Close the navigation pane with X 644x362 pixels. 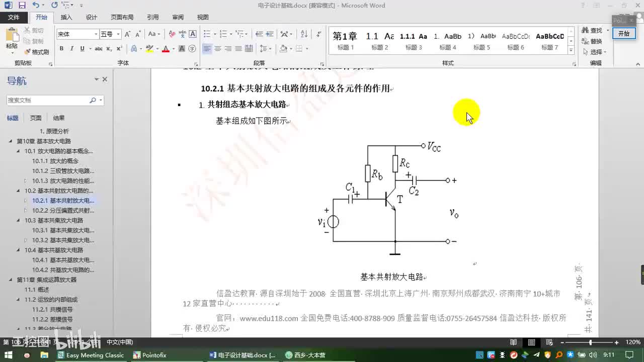(x=105, y=79)
